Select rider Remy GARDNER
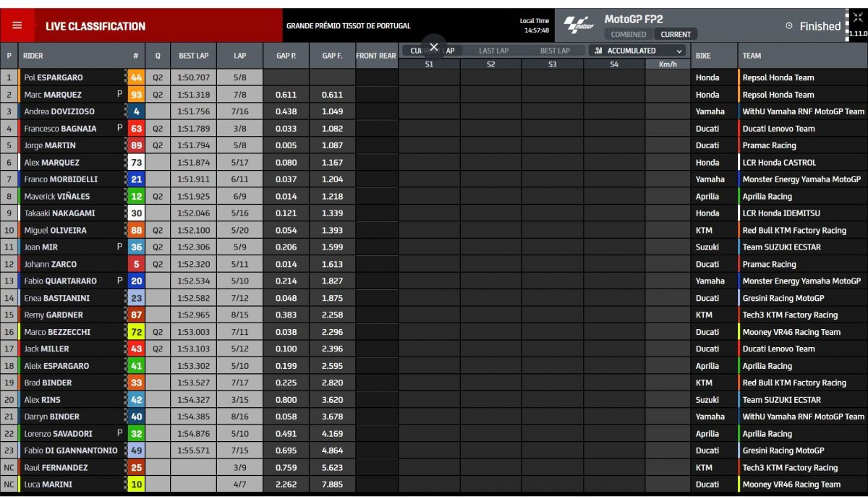 tap(54, 315)
